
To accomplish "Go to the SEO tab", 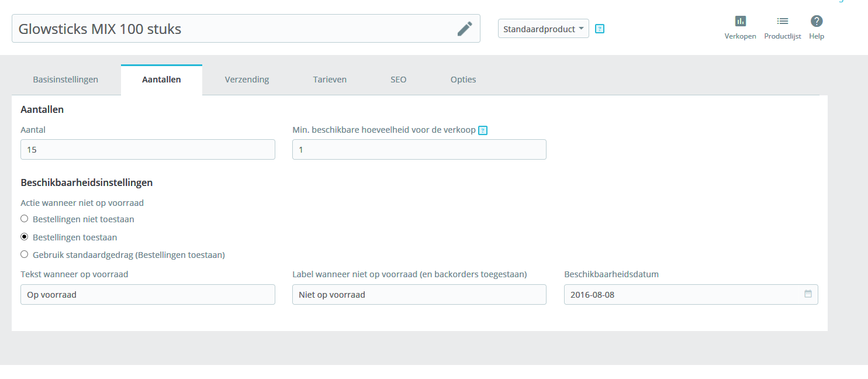I will [399, 80].
